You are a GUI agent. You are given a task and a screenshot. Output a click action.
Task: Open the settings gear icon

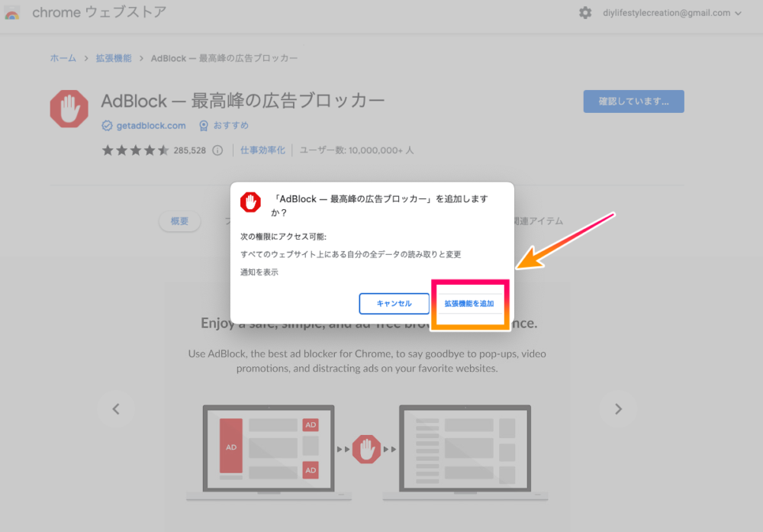point(585,13)
